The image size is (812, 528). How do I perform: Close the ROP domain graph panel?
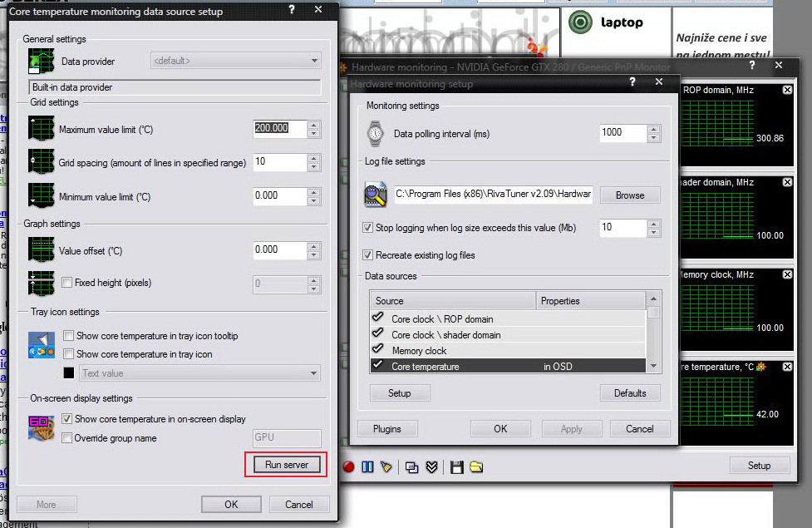[787, 90]
